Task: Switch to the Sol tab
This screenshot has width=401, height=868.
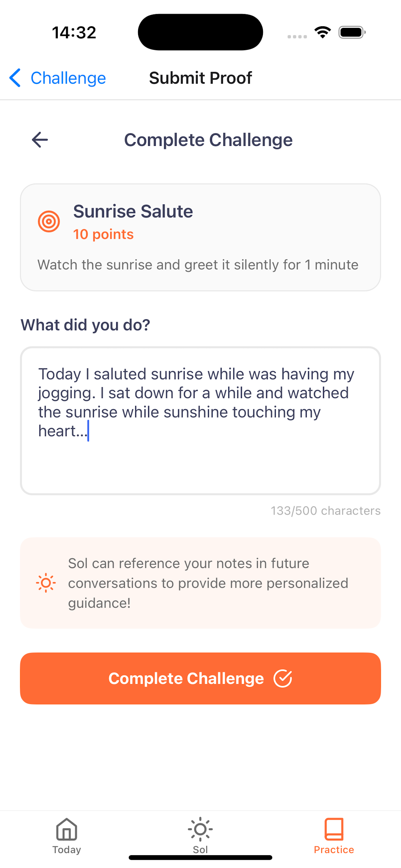Action: click(200, 839)
